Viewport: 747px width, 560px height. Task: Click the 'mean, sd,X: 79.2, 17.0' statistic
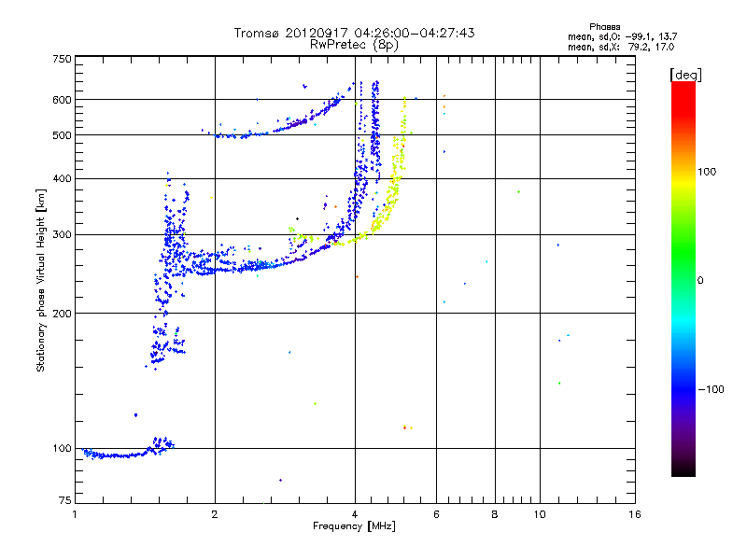(x=621, y=47)
